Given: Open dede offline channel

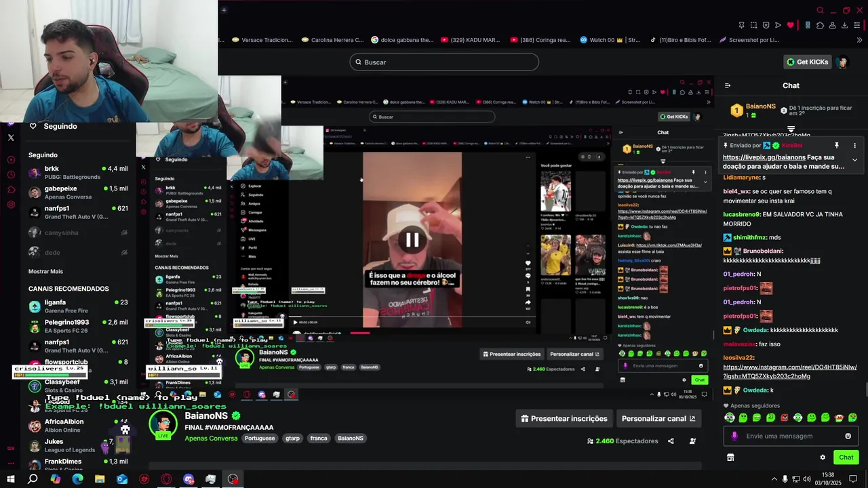Looking at the screenshot, I should tap(78, 252).
